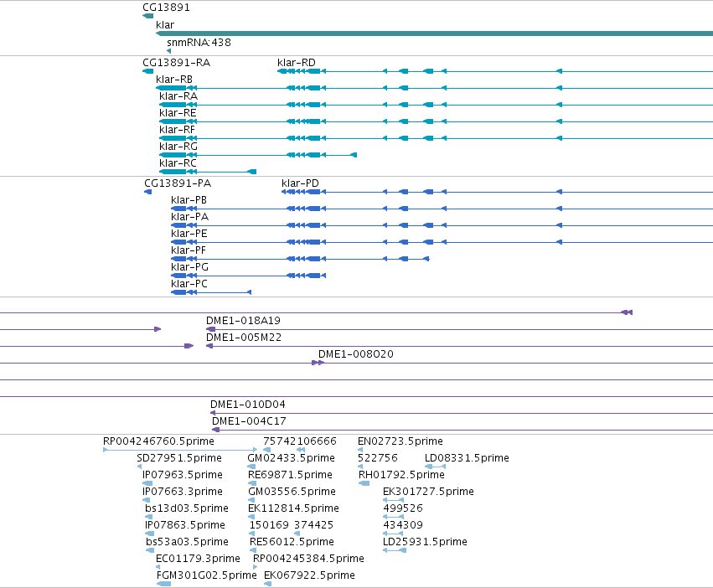Click the klar-RE transcript label
Viewport: 713px width, 588px height.
[x=178, y=113]
